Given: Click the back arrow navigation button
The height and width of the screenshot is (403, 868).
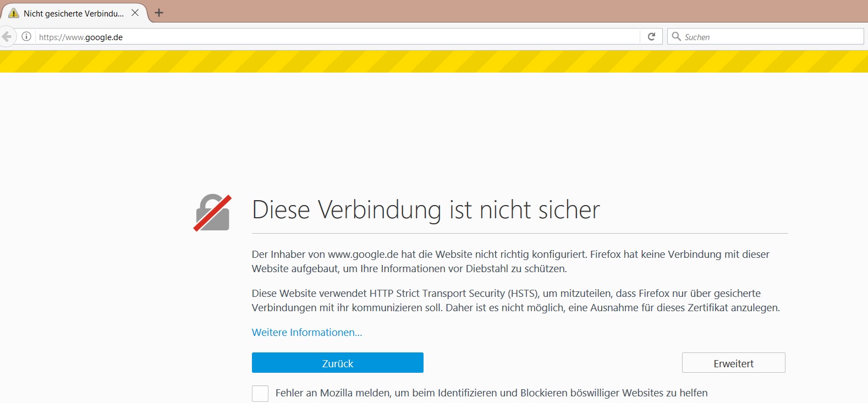Looking at the screenshot, I should [x=6, y=37].
